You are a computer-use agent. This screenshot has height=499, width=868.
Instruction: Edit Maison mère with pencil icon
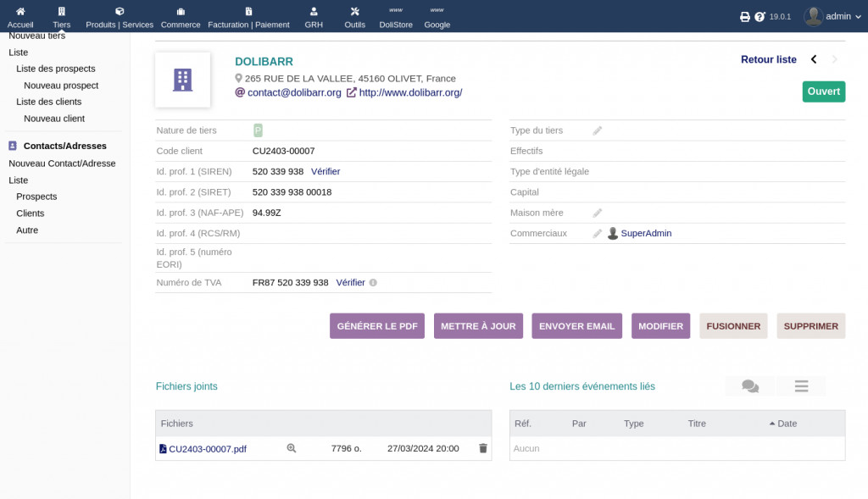coord(598,213)
